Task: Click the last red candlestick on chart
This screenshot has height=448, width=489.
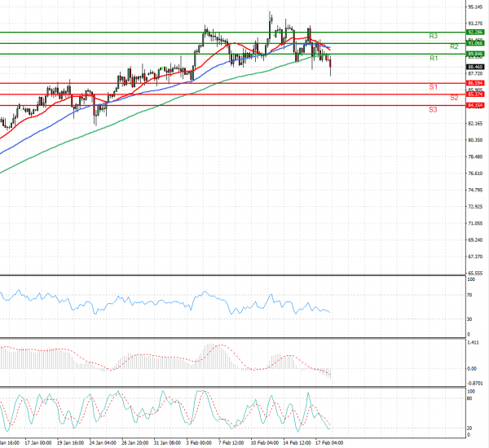Action: [331, 64]
